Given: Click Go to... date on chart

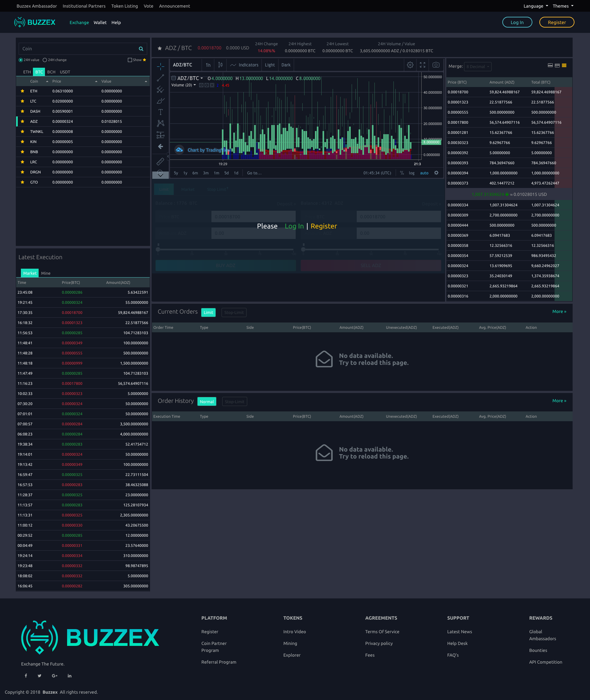Looking at the screenshot, I should (x=254, y=173).
